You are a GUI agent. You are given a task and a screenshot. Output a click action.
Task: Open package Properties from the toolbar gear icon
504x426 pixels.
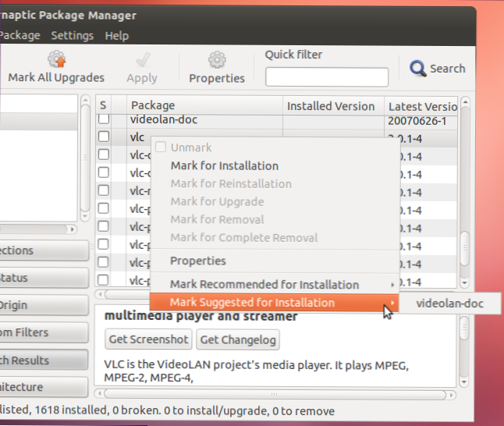click(x=217, y=60)
